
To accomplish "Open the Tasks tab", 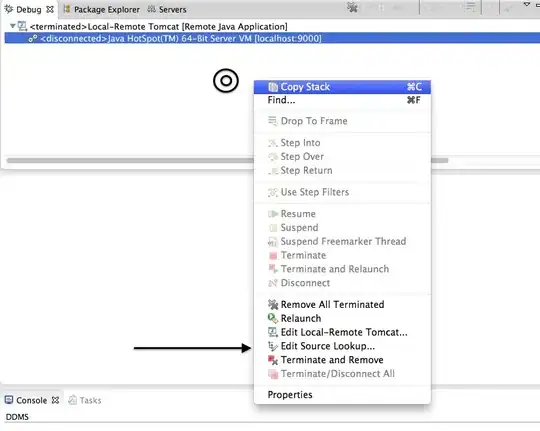I will (x=85, y=400).
